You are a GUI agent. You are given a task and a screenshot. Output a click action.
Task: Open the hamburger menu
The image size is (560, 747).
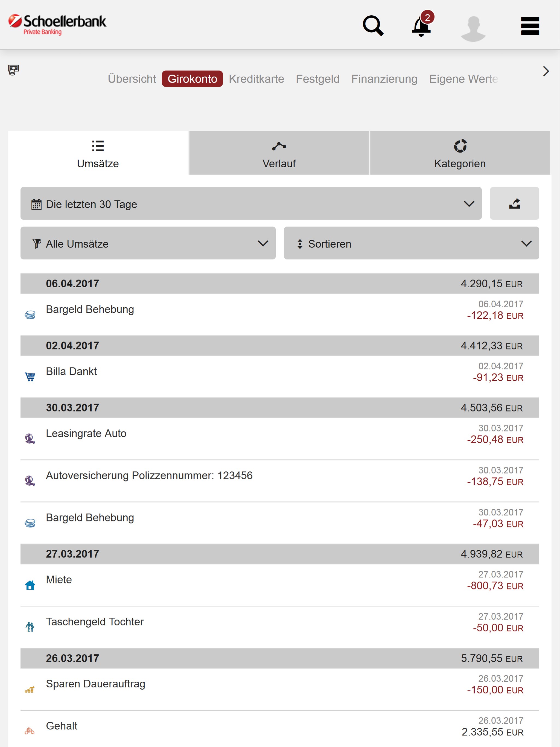(530, 26)
